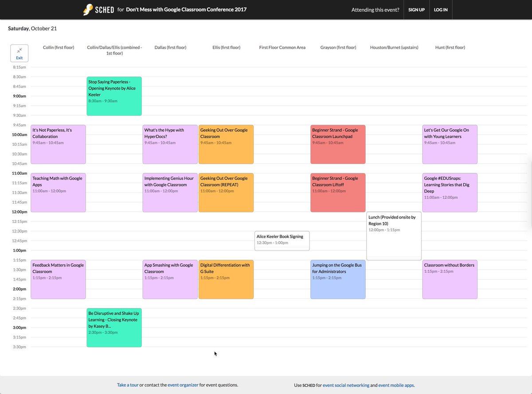Click Houston/Burnet (upstairs) column header

(x=394, y=47)
